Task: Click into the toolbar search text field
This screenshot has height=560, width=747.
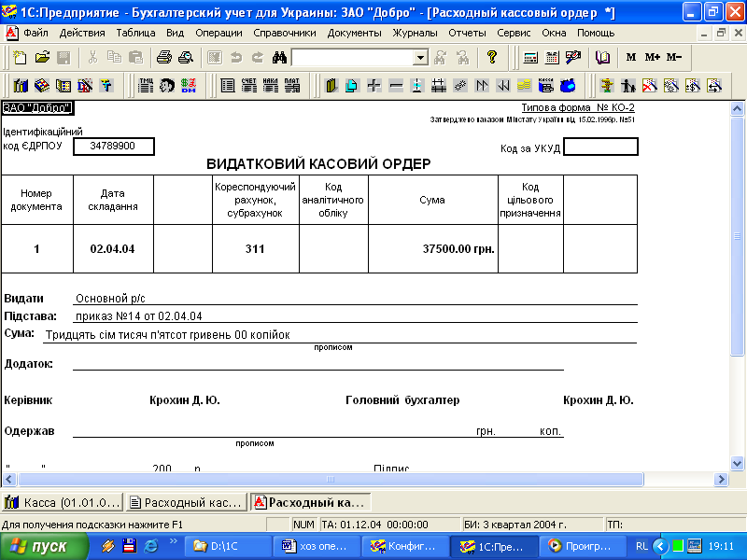Action: point(352,58)
